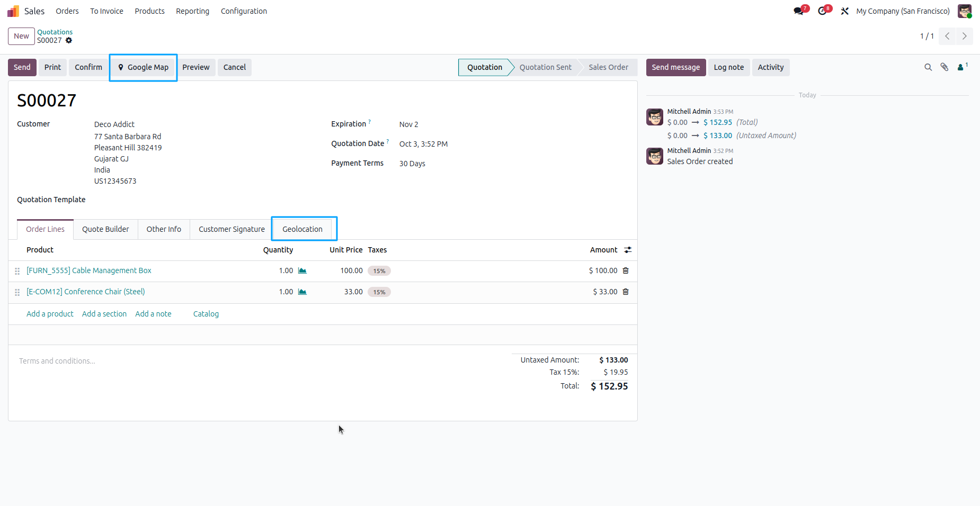Click Mitchell Admin avatar on 3:53 PM message

pos(655,117)
